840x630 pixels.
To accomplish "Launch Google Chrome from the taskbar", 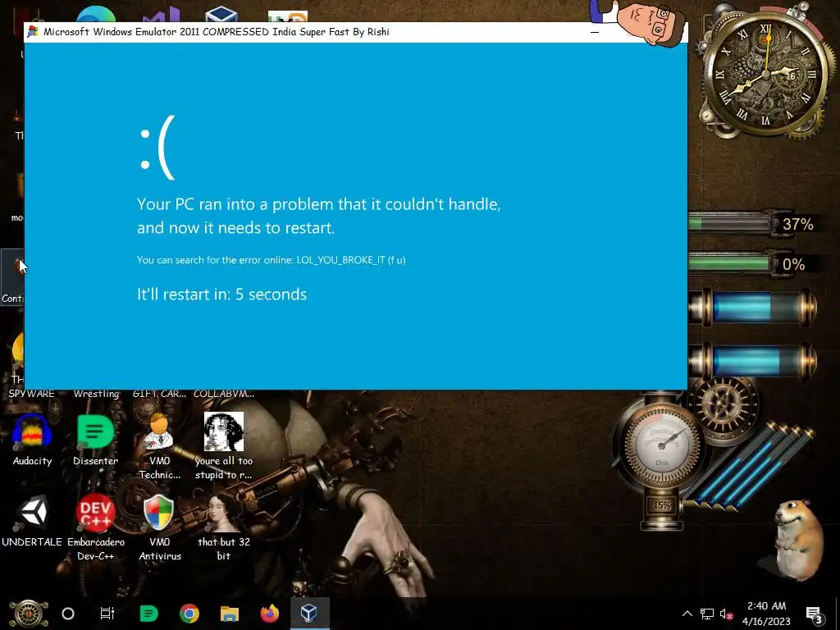I will pos(189,614).
